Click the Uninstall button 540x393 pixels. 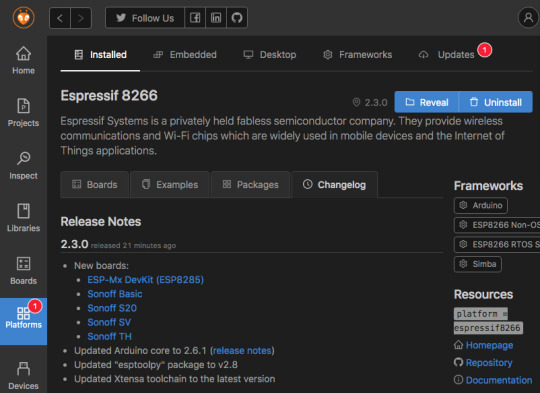point(496,102)
